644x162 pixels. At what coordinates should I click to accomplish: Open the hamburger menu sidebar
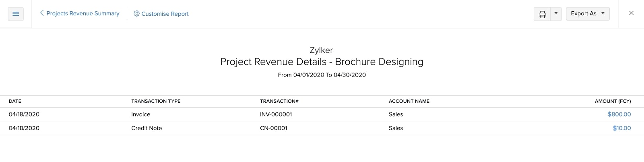[16, 14]
